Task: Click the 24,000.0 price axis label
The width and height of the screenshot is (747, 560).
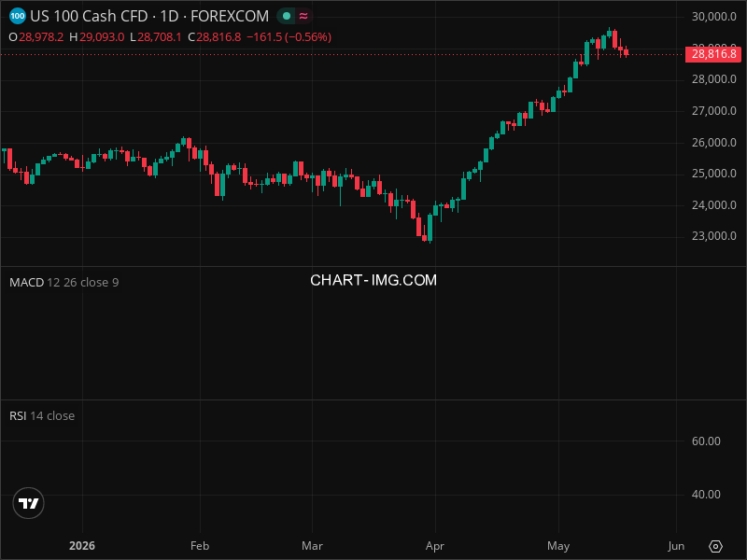Action: tap(713, 205)
